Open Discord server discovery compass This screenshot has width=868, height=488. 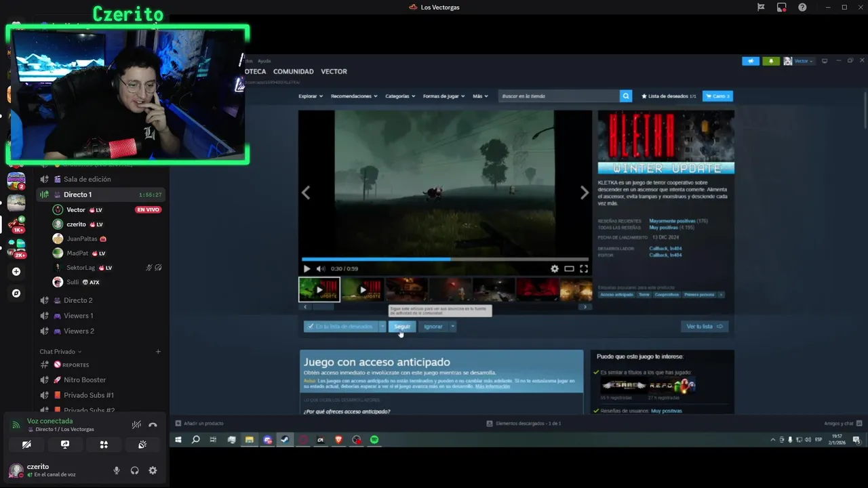(x=16, y=293)
